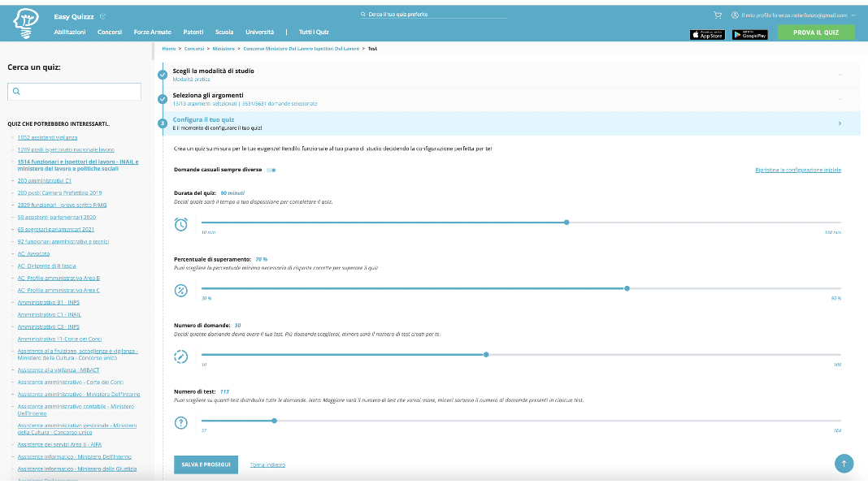Click the pencil icon for number of questions

click(181, 357)
